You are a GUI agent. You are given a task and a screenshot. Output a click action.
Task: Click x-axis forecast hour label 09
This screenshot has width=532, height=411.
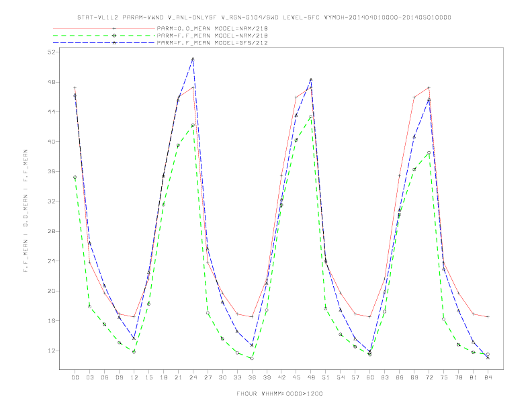click(119, 377)
